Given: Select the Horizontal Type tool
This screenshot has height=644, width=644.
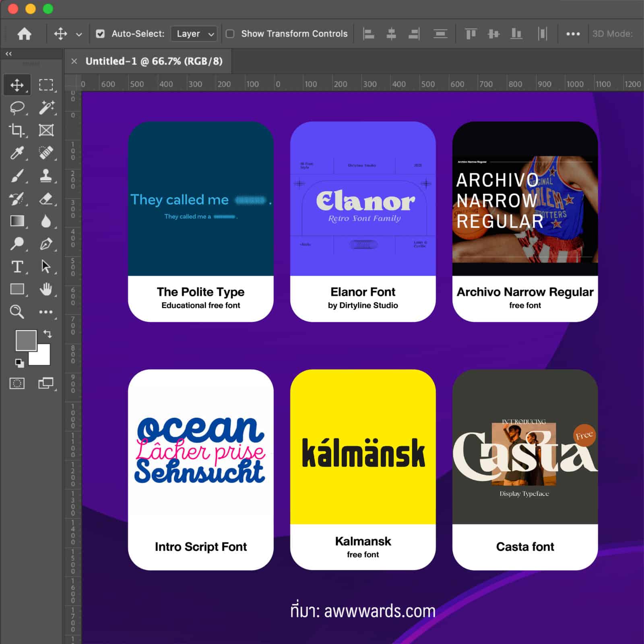Looking at the screenshot, I should [17, 266].
